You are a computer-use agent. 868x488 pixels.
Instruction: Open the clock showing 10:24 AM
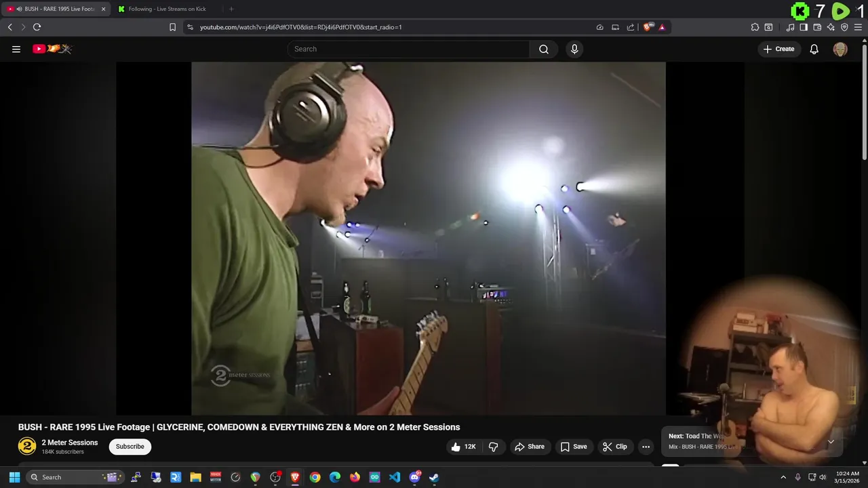848,477
